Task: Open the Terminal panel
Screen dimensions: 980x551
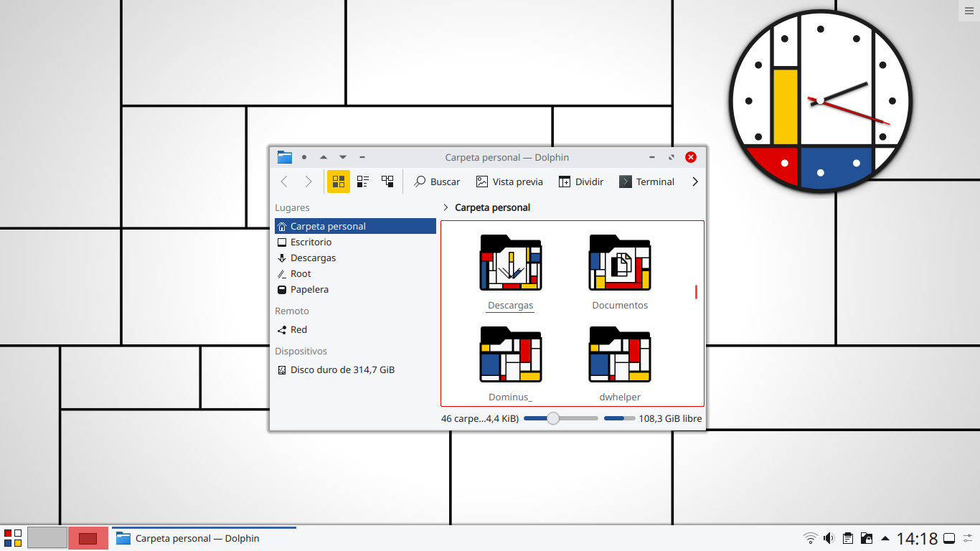Action: click(x=646, y=182)
